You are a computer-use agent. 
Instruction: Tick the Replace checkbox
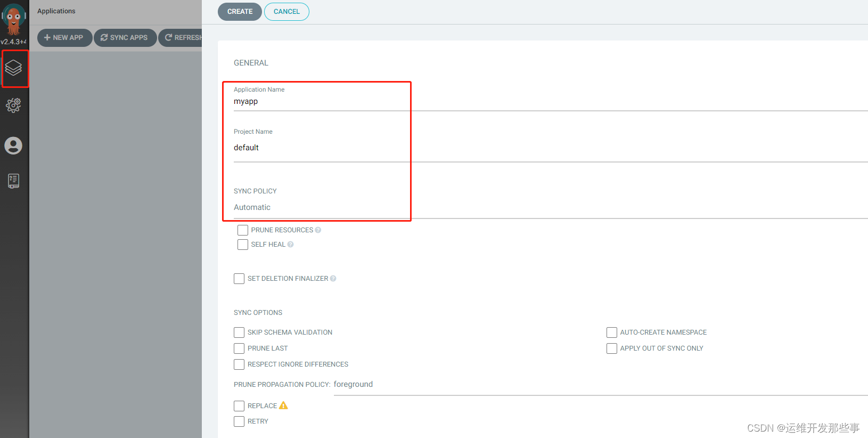[x=239, y=406]
